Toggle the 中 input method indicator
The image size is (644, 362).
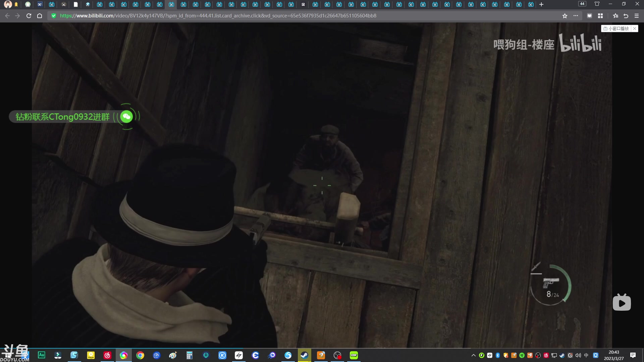586,355
